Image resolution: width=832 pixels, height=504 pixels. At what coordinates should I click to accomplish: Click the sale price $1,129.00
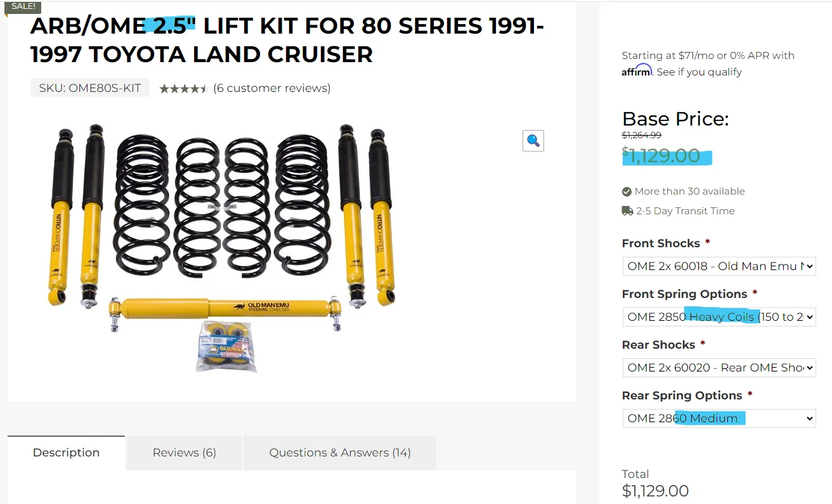661,155
